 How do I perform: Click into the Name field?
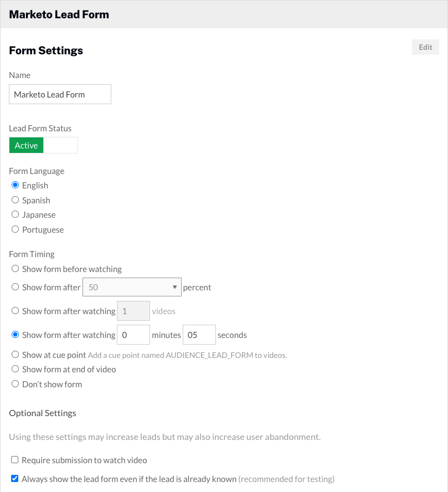[60, 94]
